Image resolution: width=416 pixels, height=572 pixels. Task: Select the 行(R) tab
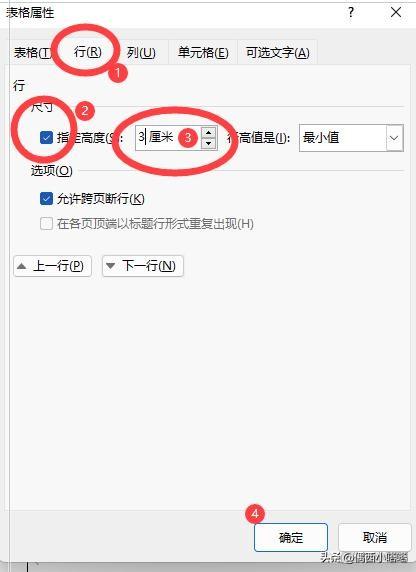point(88,51)
